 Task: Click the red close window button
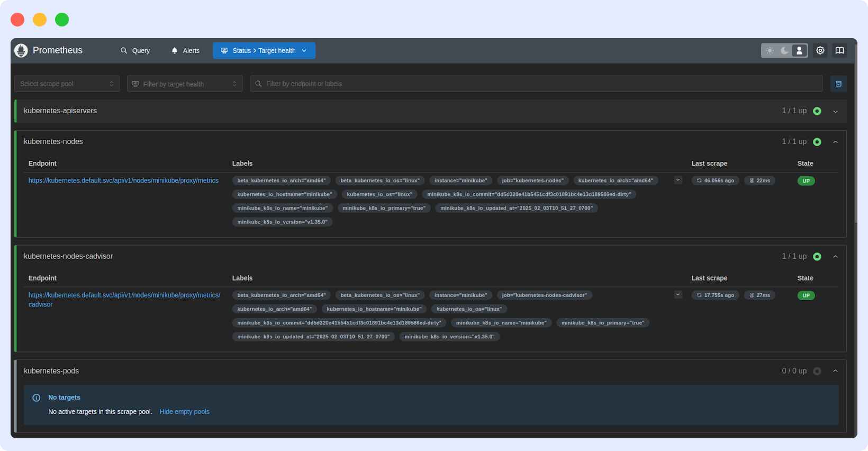coord(17,20)
